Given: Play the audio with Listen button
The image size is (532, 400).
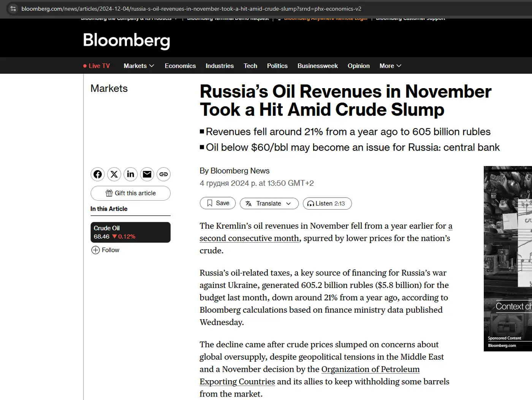Looking at the screenshot, I should 327,204.
